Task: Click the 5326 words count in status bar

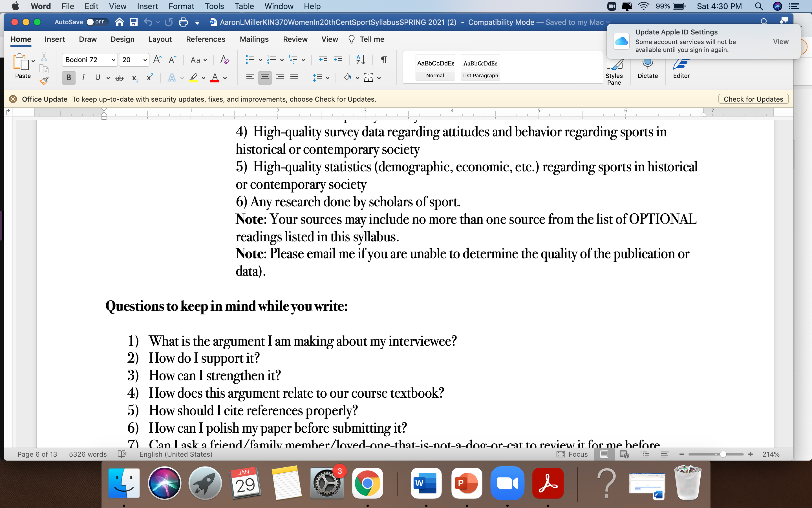Action: click(x=88, y=454)
